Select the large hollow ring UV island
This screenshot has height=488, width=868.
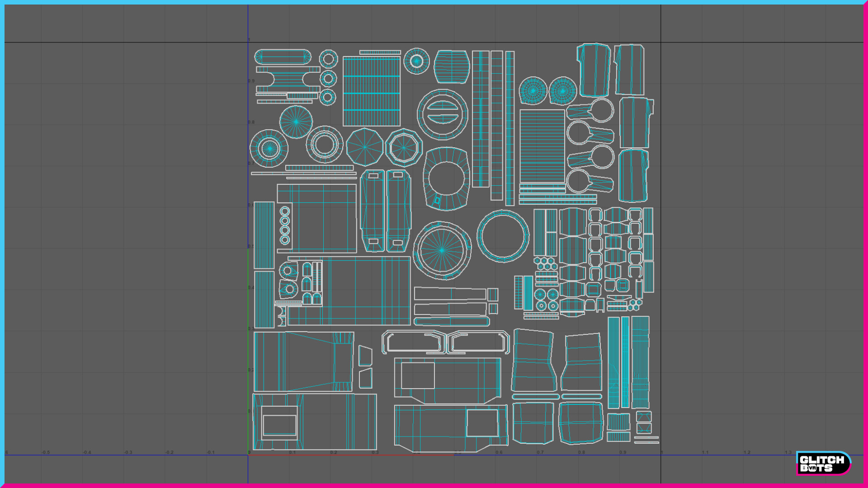coord(503,236)
